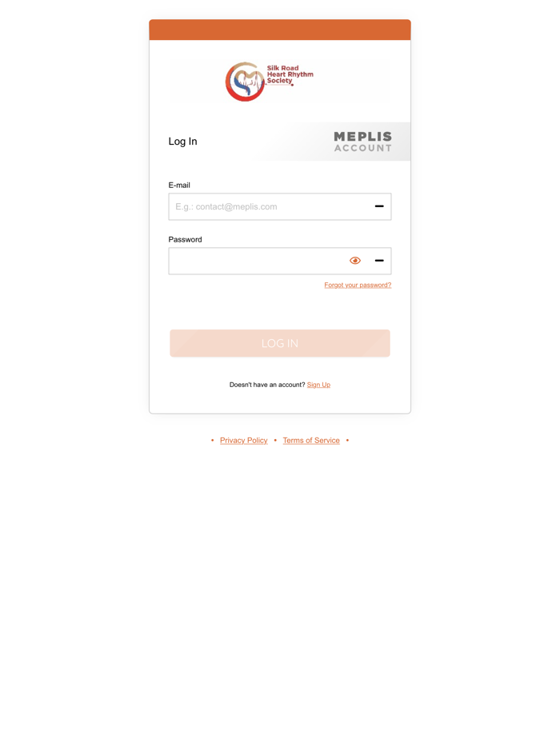Click the LOG IN button
This screenshot has height=747, width=560.
click(x=280, y=343)
